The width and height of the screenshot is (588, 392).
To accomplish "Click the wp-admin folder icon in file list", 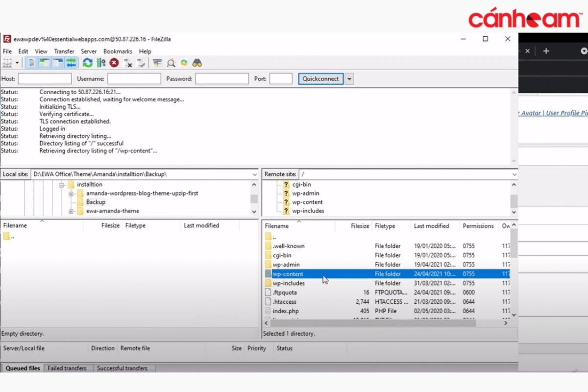I will tap(268, 265).
